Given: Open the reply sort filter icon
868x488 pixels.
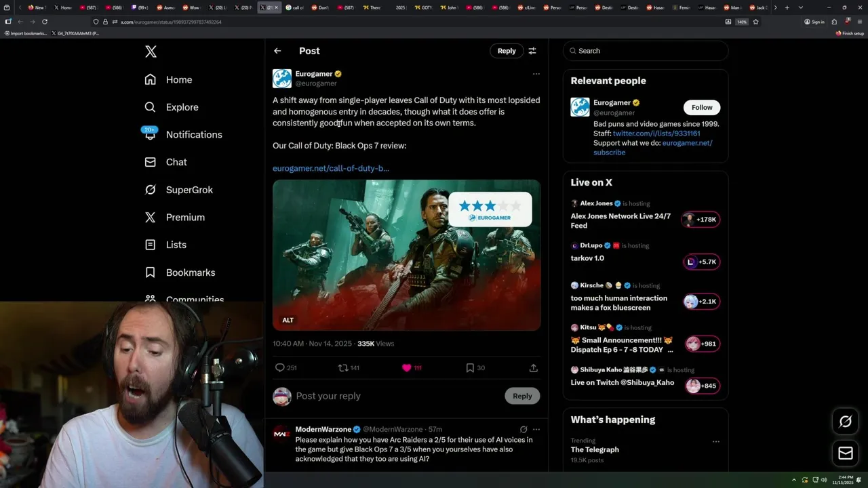Looking at the screenshot, I should [x=532, y=51].
